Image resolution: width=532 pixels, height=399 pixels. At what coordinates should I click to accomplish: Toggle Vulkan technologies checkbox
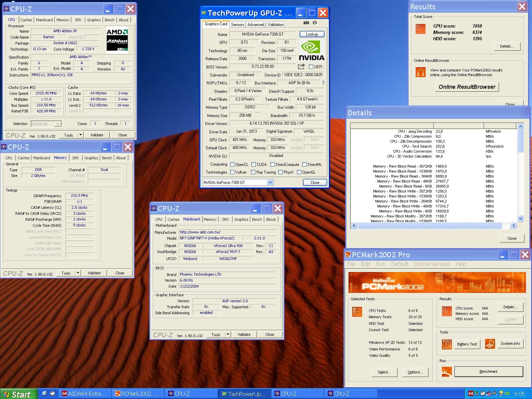click(x=232, y=172)
